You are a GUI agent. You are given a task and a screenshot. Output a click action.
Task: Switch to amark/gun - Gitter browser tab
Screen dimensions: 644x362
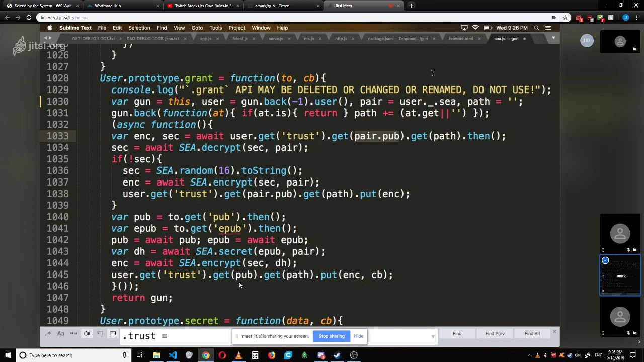[x=284, y=6]
